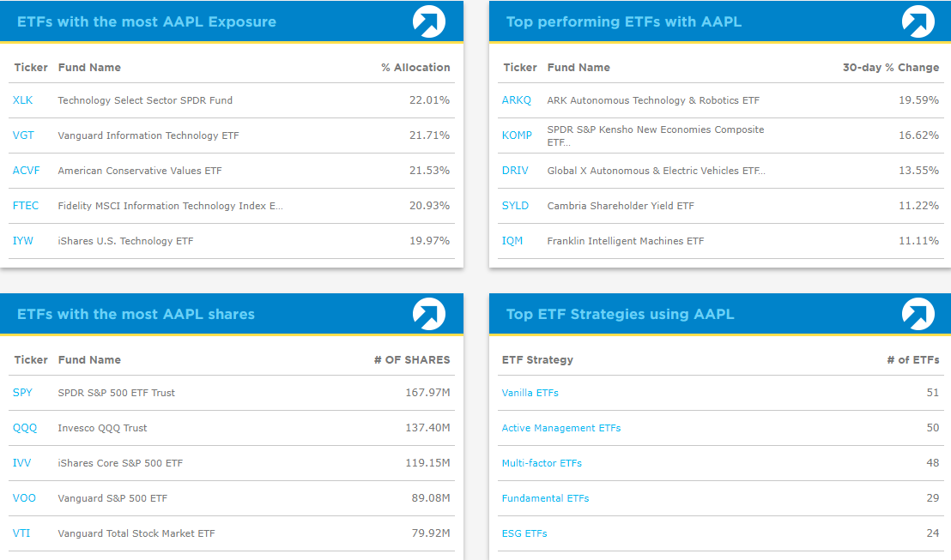Click the '# OF SHARES' column header

(x=412, y=360)
